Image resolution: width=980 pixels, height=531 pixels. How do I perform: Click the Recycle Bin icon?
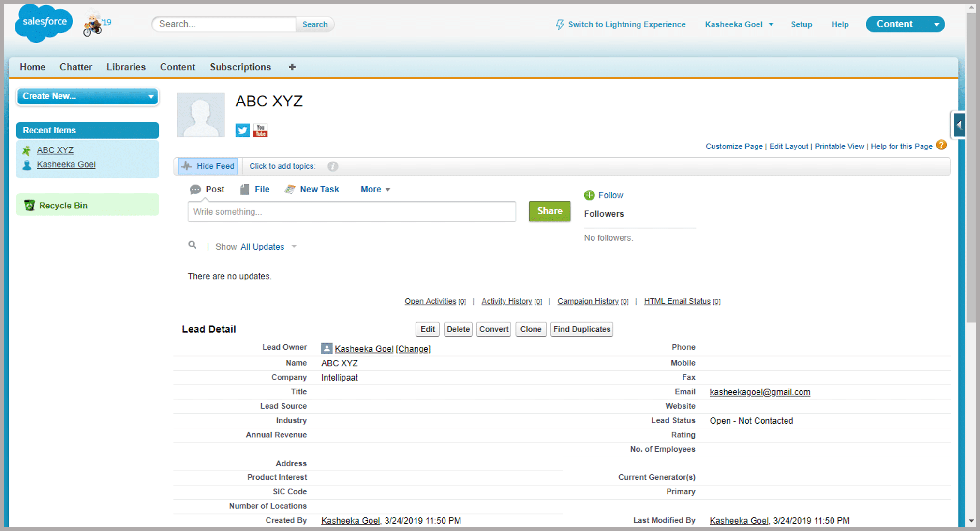[30, 206]
